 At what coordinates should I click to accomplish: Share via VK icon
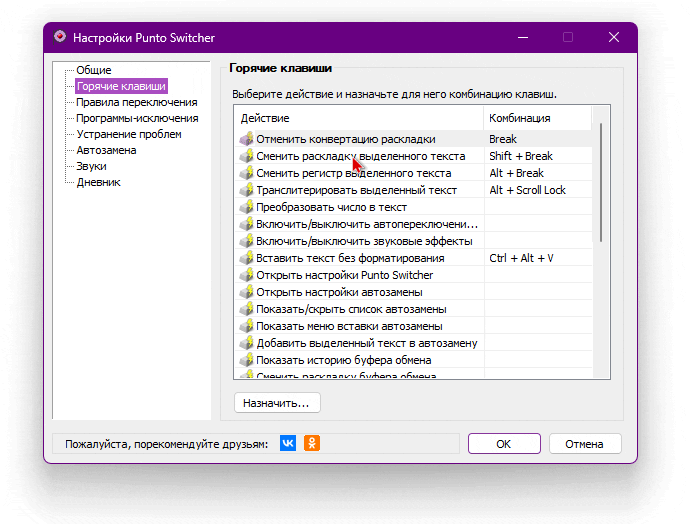point(288,443)
